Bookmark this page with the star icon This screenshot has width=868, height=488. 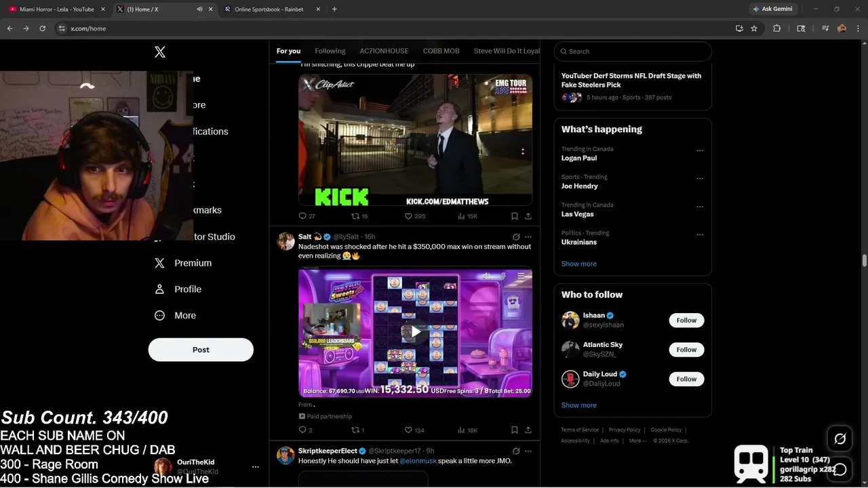point(754,28)
